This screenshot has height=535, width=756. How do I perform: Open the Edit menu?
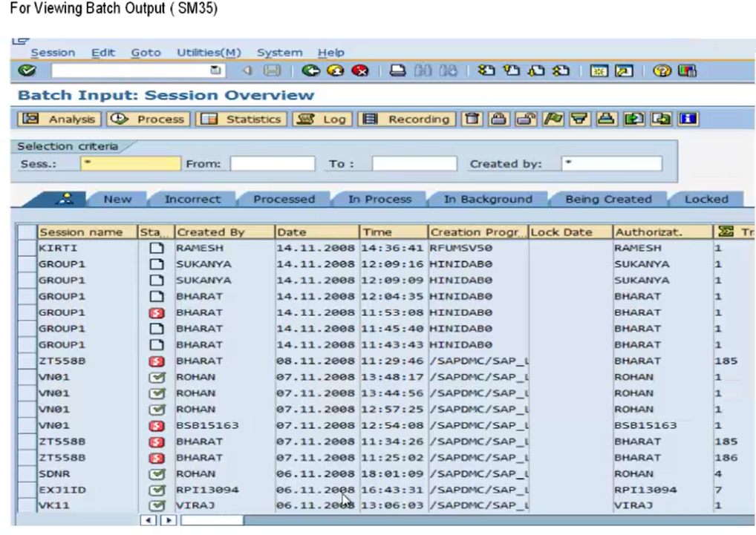coord(103,53)
